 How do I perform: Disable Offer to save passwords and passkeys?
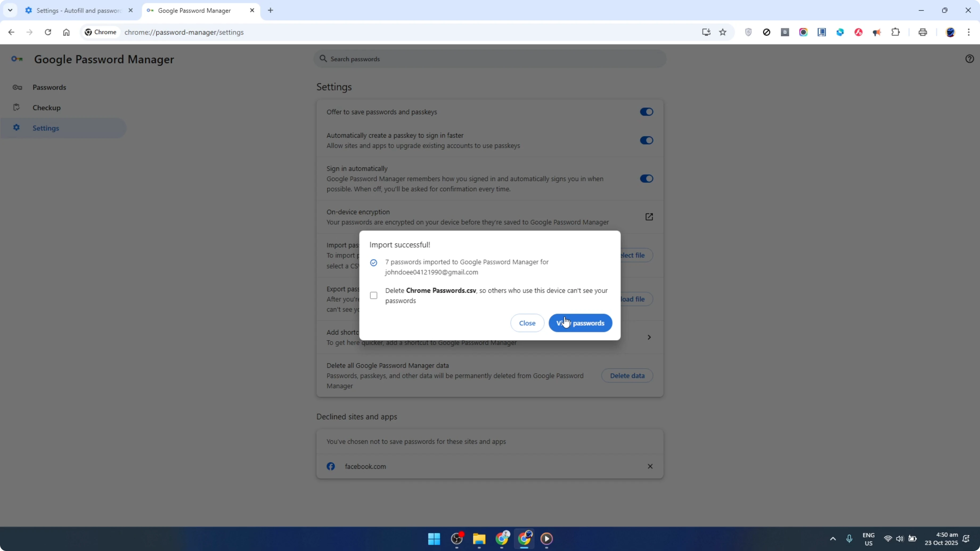[x=646, y=112]
